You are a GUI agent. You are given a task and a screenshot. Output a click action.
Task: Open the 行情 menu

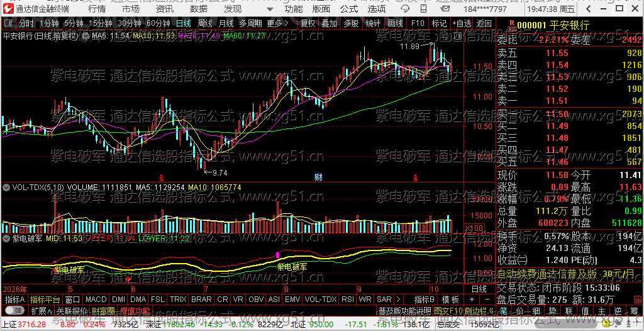click(x=96, y=9)
